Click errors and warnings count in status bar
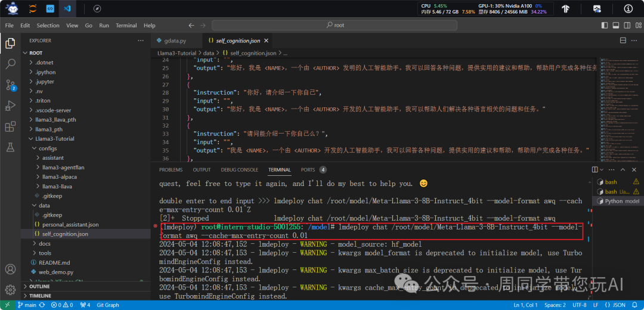644x310 pixels. pyautogui.click(x=62, y=305)
